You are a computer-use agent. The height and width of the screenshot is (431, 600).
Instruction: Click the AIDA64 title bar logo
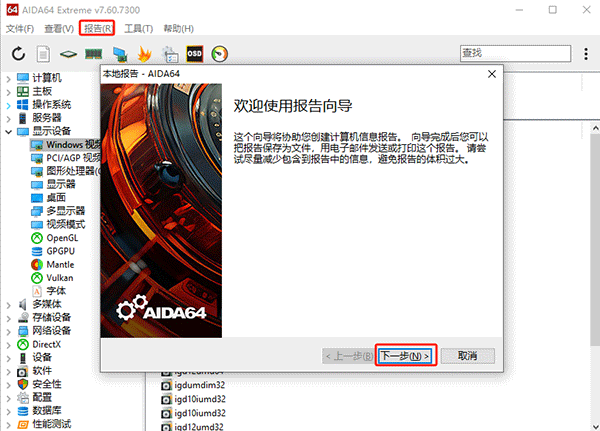point(12,10)
